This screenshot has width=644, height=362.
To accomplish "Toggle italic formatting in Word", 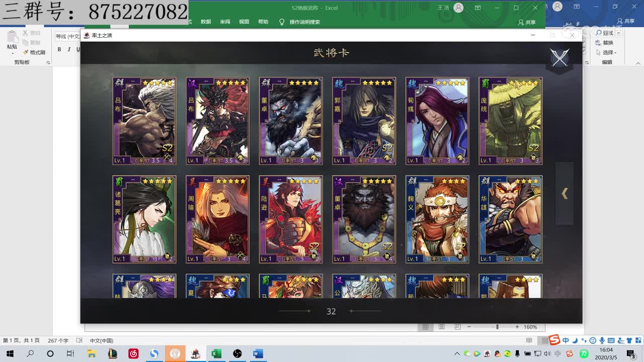I will pos(68,49).
